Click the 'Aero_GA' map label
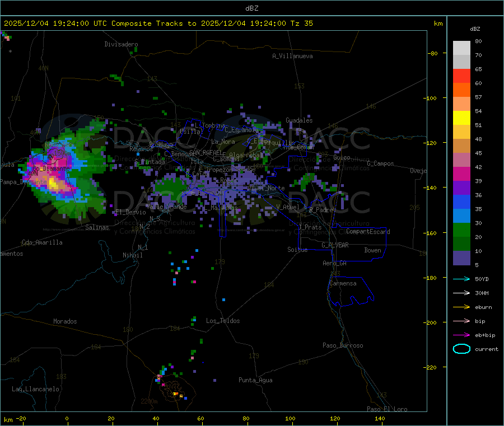 coord(335,263)
